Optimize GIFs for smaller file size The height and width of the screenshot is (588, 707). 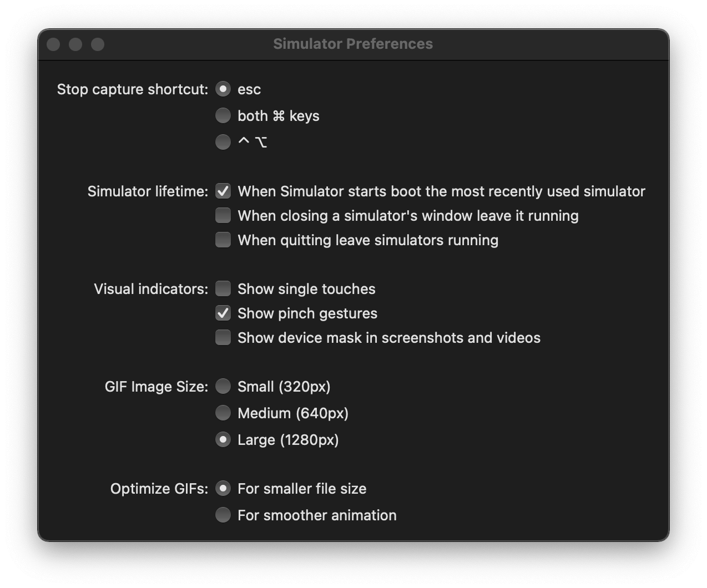[x=223, y=489]
